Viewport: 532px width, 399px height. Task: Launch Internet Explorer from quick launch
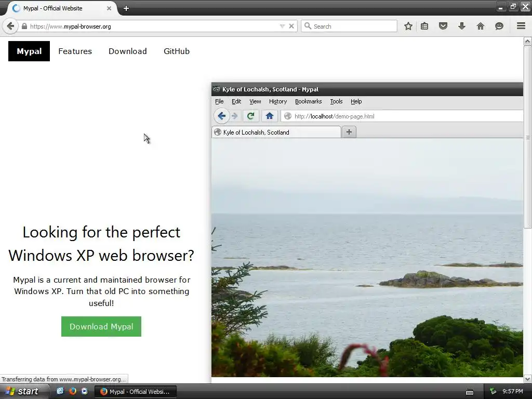click(60, 391)
